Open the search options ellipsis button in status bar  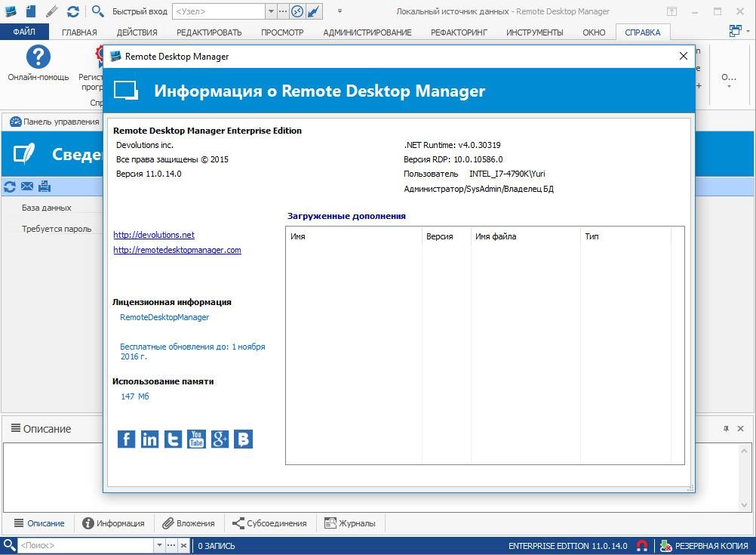pyautogui.click(x=171, y=546)
